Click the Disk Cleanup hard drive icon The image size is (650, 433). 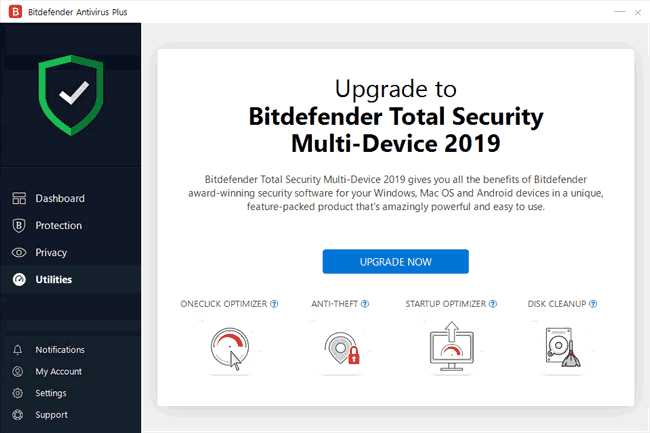[x=563, y=347]
